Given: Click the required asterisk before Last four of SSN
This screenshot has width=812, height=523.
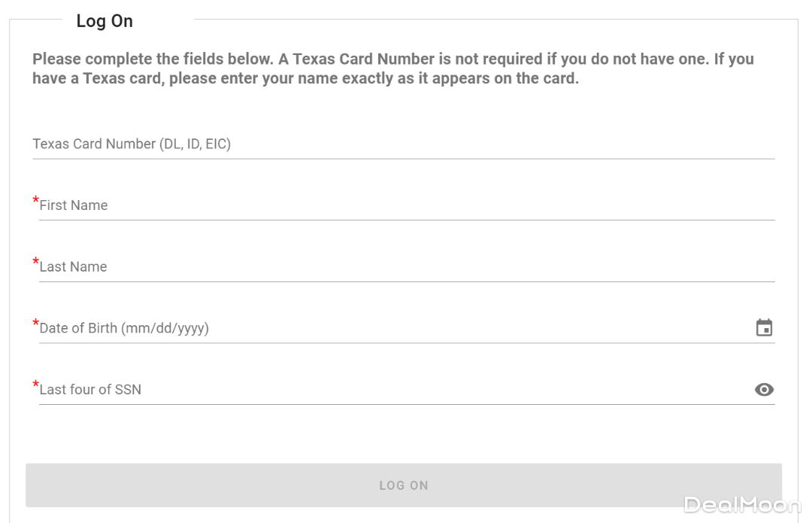Looking at the screenshot, I should (35, 385).
